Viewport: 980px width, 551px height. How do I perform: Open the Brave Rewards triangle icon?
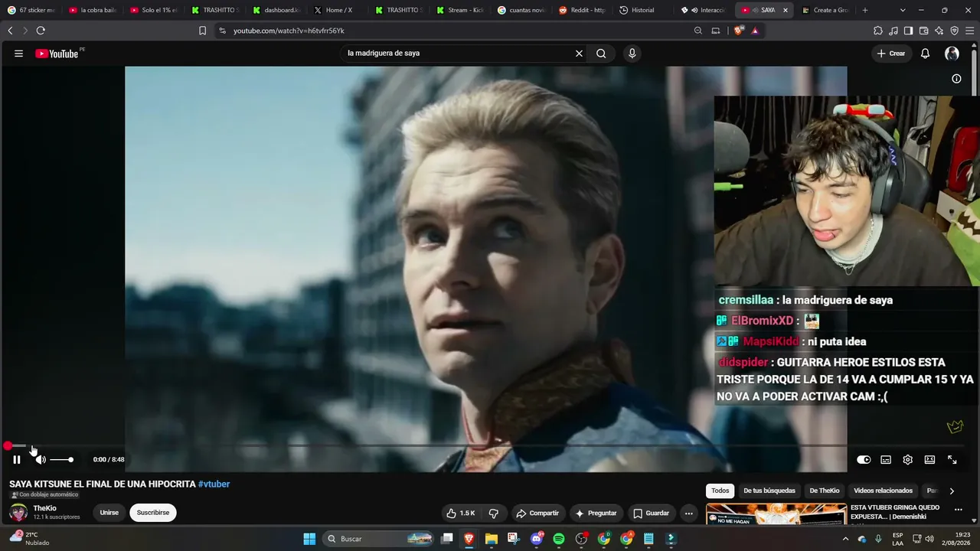[x=755, y=31]
